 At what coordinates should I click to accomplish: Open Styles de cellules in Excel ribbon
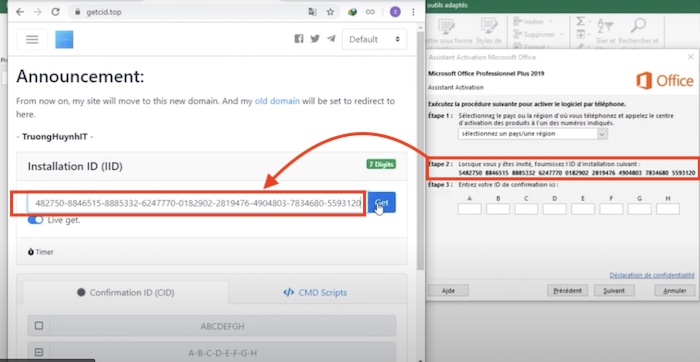pos(489,31)
